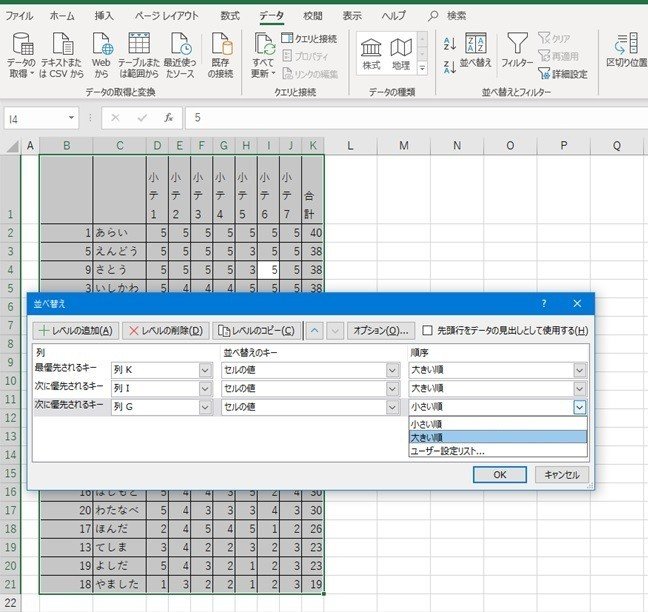Switch to the 校閲 tab

[312, 16]
